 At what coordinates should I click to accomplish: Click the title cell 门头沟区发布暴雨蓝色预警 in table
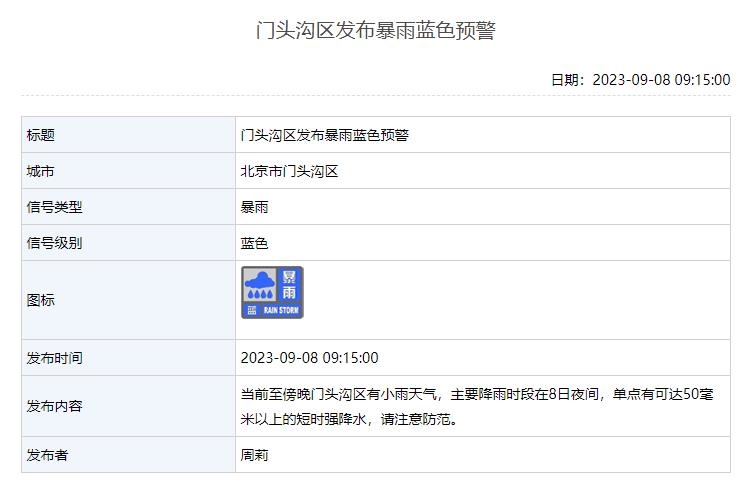tap(324, 135)
